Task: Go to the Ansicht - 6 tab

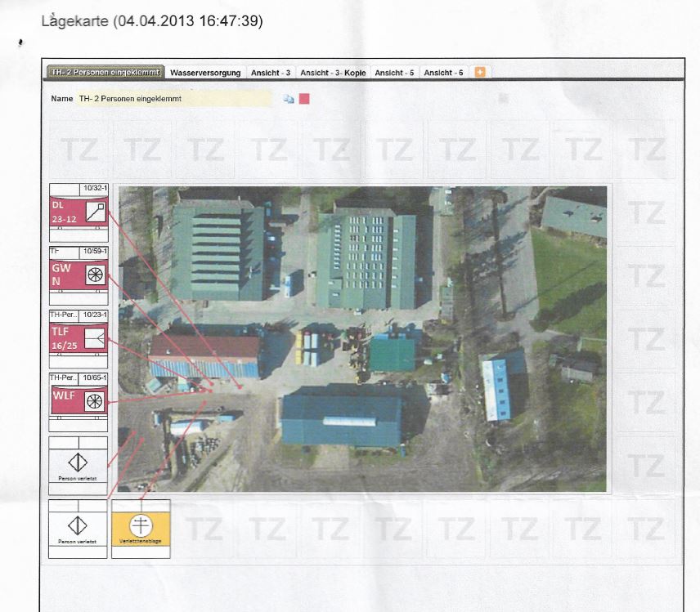Action: 443,73
